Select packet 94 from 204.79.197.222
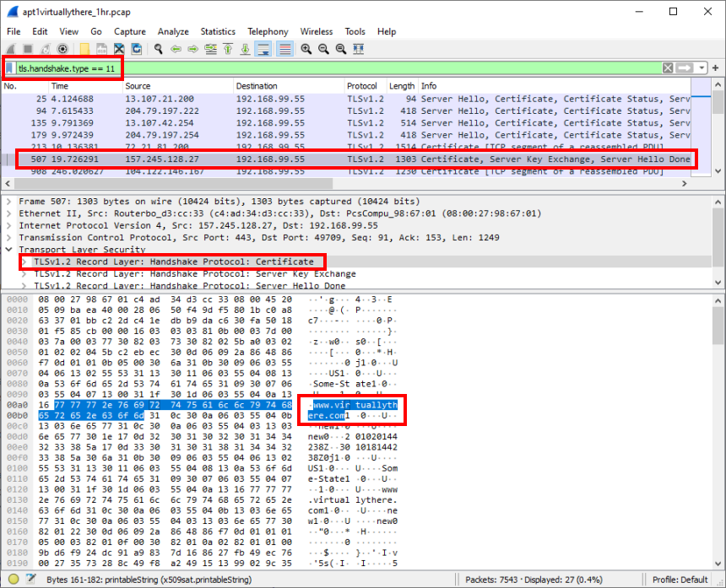The image size is (726, 588). click(x=346, y=111)
